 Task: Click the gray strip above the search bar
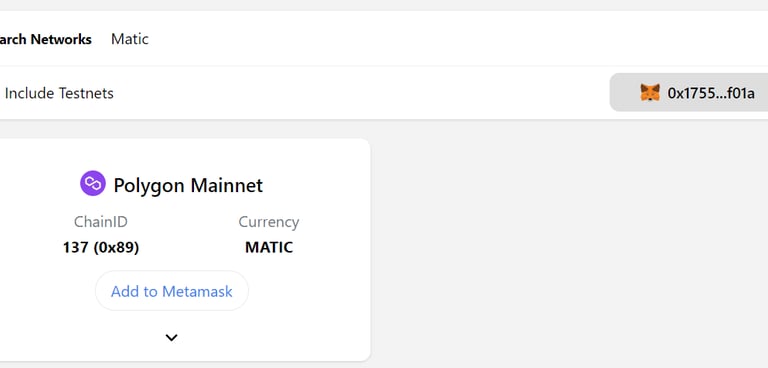click(x=384, y=5)
